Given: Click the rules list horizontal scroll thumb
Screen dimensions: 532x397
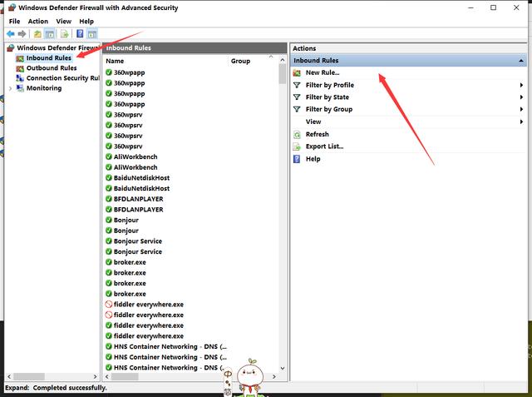Looking at the screenshot, I should pos(125,377).
